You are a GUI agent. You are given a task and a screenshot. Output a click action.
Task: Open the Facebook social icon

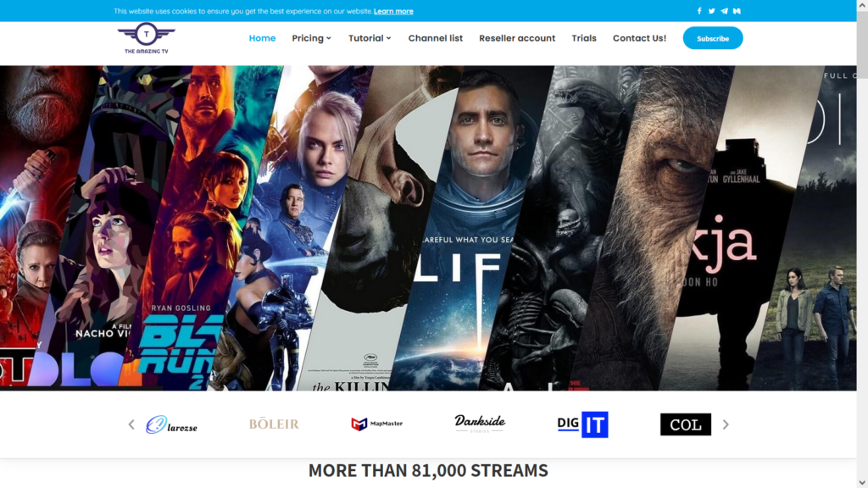[699, 11]
